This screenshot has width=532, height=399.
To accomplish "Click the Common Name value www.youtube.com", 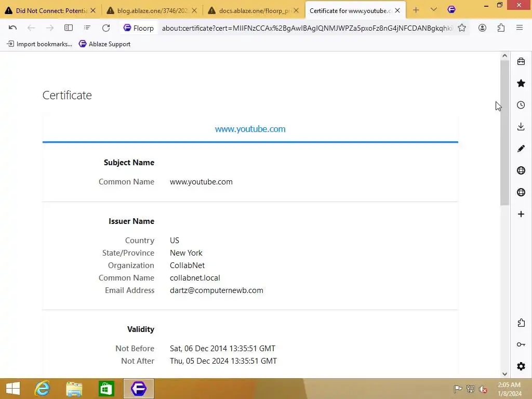I will (x=201, y=182).
